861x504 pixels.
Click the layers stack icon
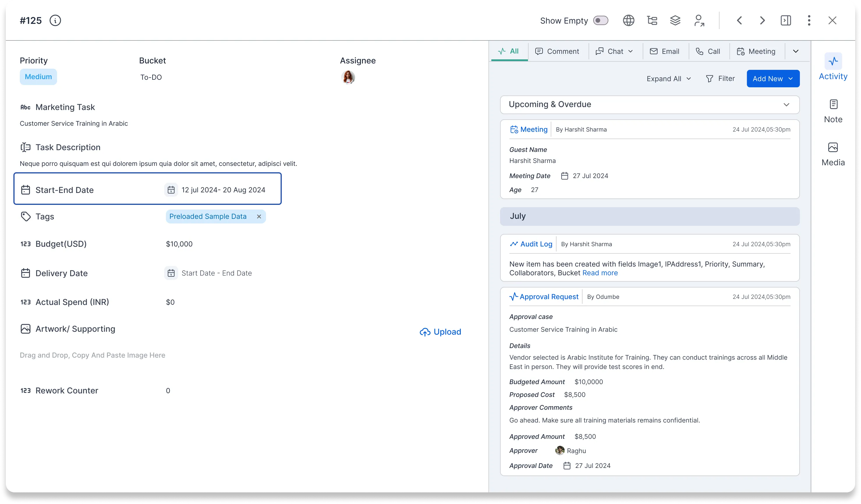(x=675, y=20)
